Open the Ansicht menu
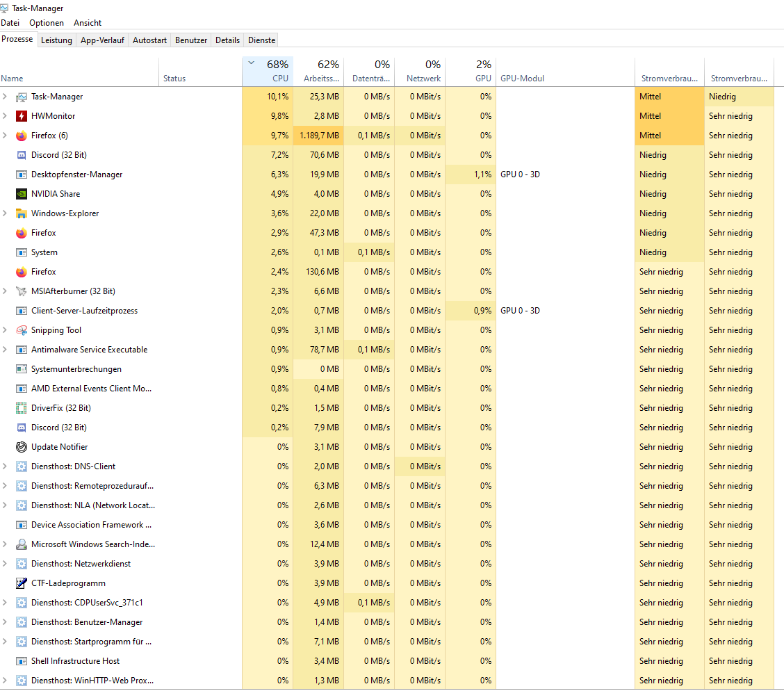 [x=88, y=23]
